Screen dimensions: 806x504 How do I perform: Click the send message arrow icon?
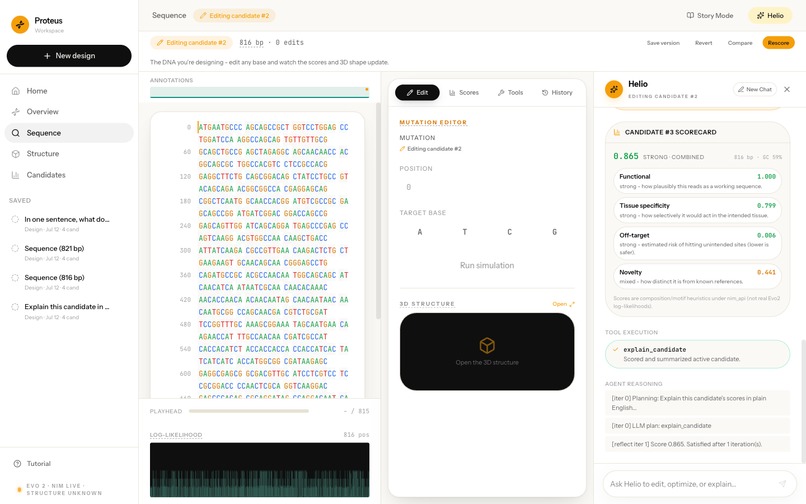[x=782, y=484]
